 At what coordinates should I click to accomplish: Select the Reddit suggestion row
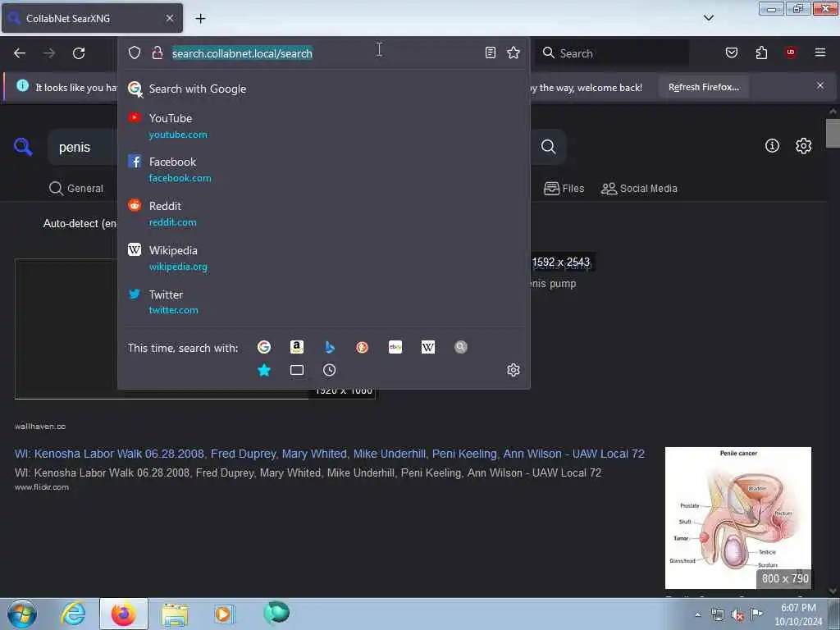click(x=323, y=214)
